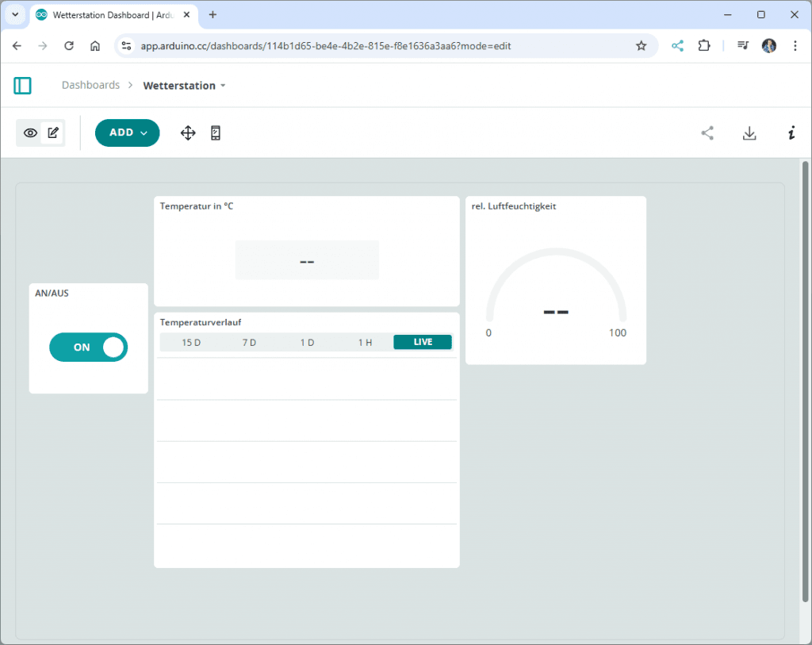Screen dimensions: 812x645
Task: Open widget arrange mode with move icon
Action: click(x=188, y=132)
